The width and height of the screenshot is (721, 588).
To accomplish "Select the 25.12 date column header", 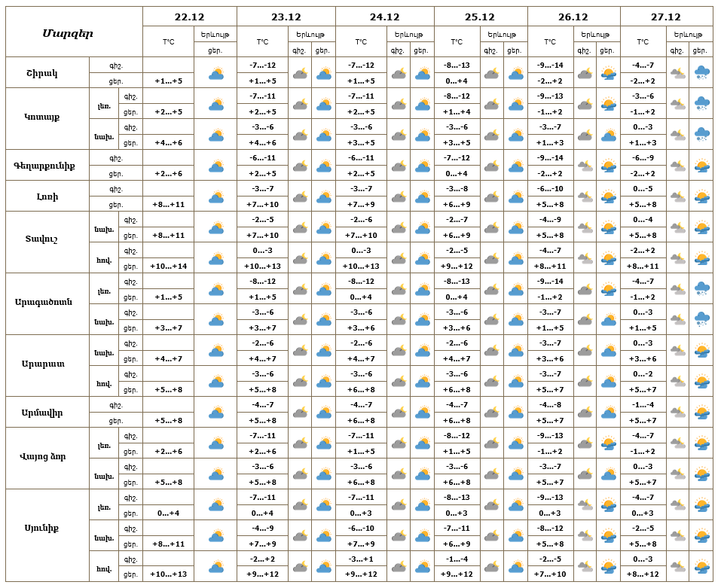I will tap(480, 17).
